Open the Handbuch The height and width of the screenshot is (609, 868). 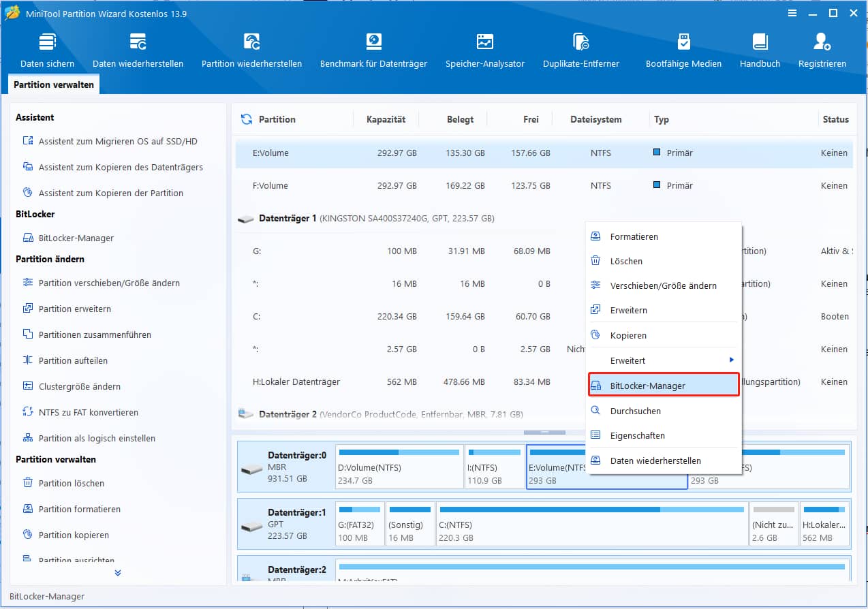coord(760,51)
